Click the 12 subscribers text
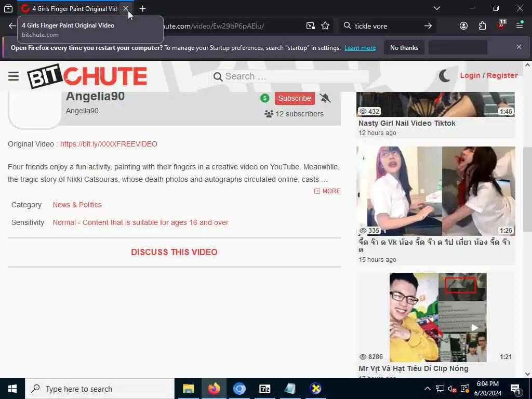Image resolution: width=532 pixels, height=399 pixels. click(x=299, y=114)
